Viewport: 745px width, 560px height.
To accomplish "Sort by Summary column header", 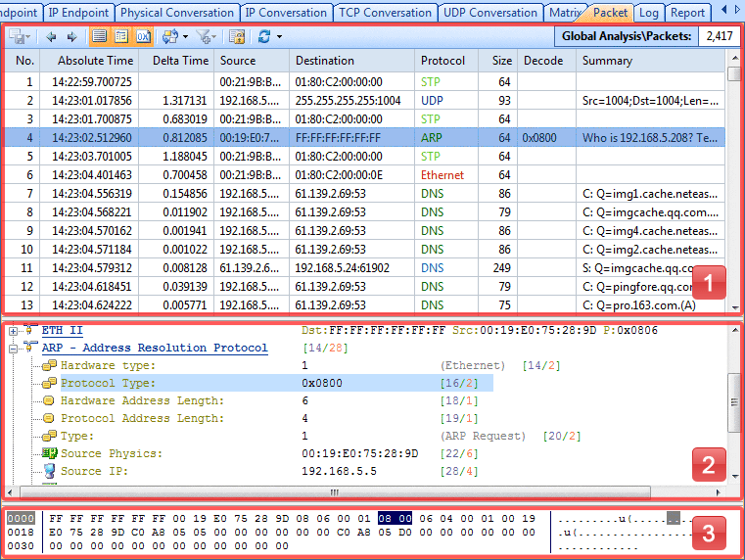I will tap(651, 61).
